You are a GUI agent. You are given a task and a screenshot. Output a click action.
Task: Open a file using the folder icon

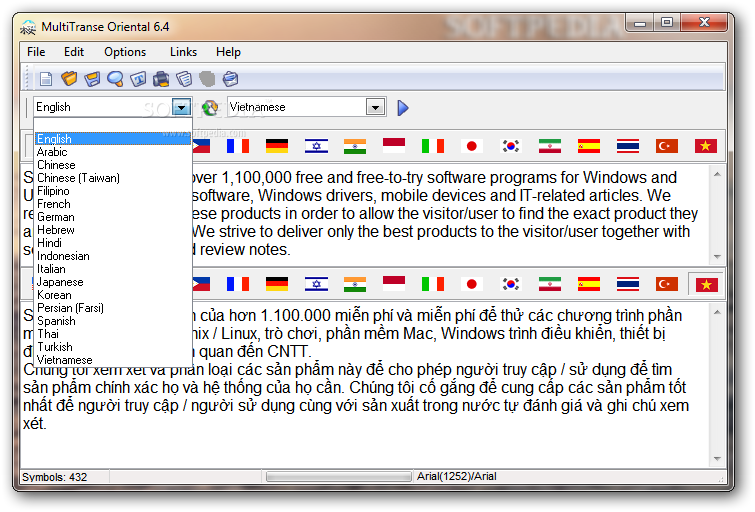pyautogui.click(x=69, y=79)
